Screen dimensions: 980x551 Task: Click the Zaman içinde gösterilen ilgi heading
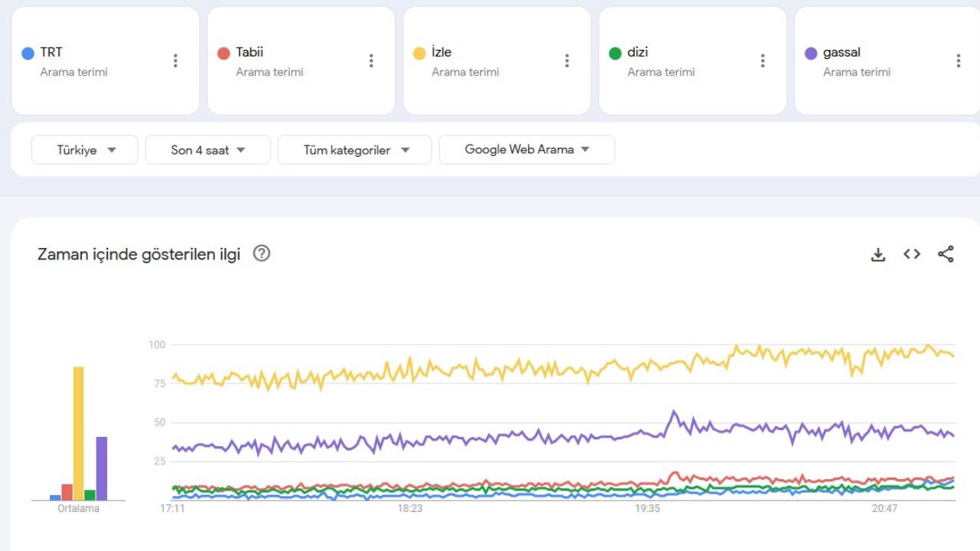[139, 254]
